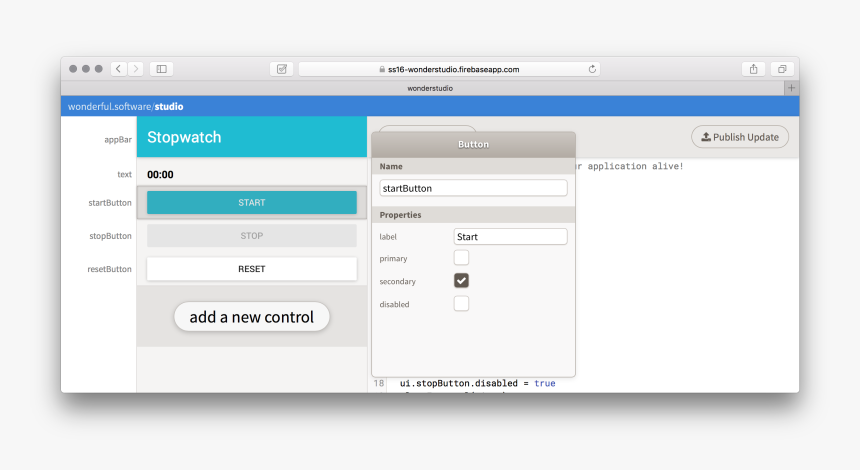Image resolution: width=860 pixels, height=470 pixels.
Task: Enable the disabled checkbox
Action: [x=461, y=304]
